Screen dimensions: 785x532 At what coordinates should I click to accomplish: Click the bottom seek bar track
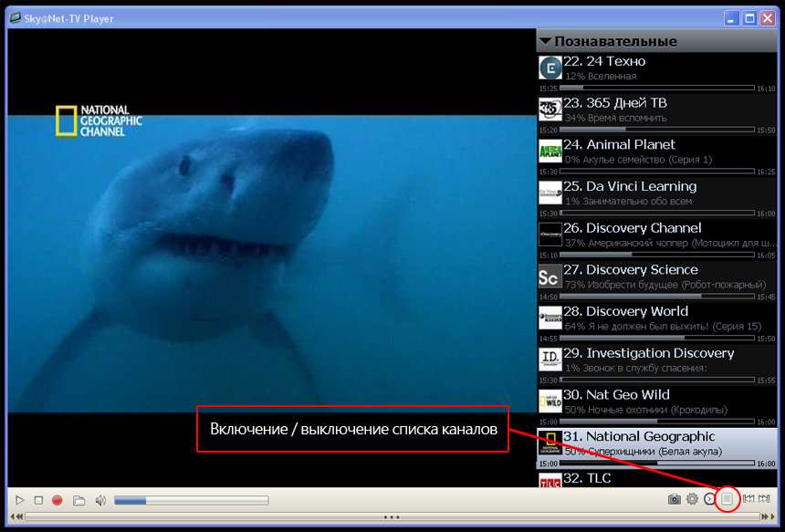pyautogui.click(x=392, y=517)
